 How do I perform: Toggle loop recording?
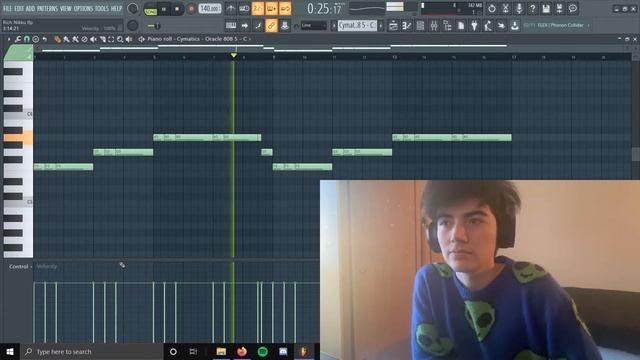[x=285, y=9]
